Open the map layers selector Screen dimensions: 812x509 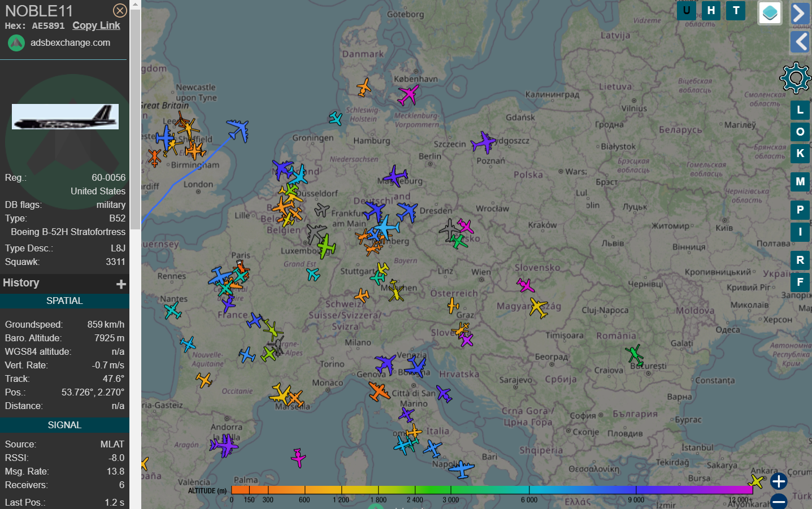(x=770, y=12)
